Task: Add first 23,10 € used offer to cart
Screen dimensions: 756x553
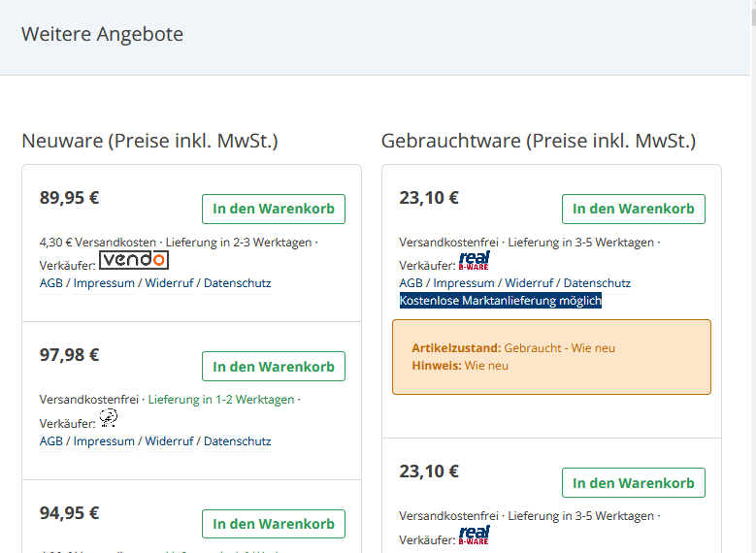Action: point(633,209)
